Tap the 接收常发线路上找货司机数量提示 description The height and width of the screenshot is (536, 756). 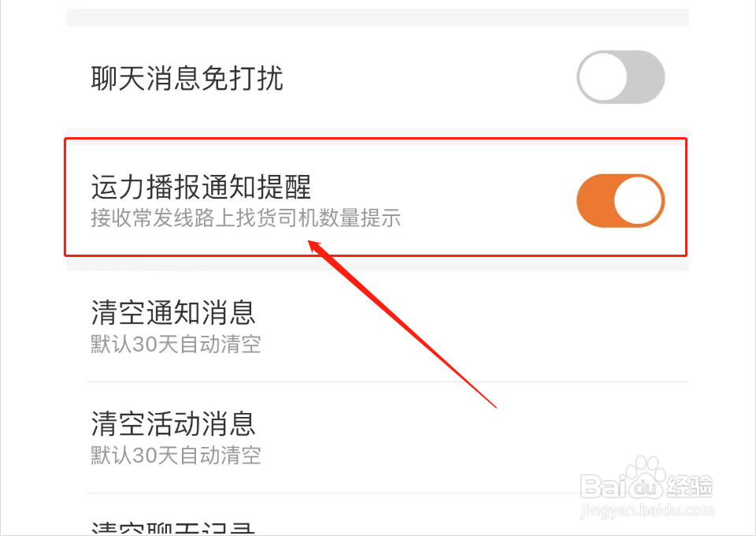[x=246, y=218]
